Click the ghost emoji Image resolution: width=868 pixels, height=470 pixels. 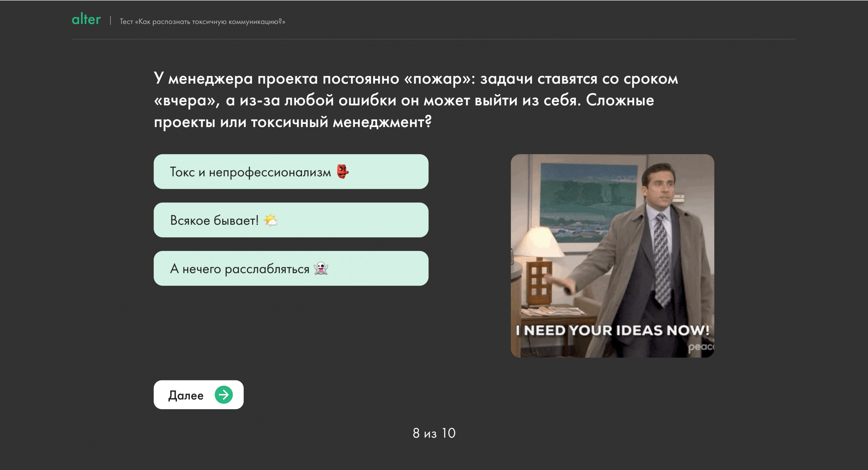[321, 268]
